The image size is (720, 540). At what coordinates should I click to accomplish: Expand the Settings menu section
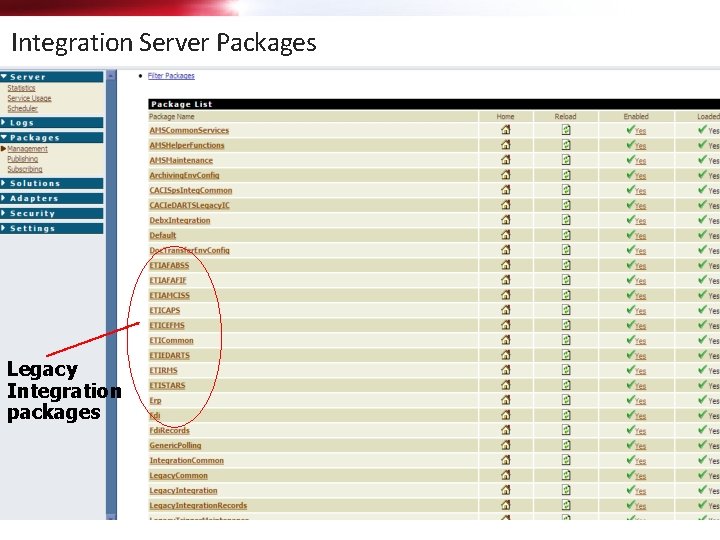(51, 228)
